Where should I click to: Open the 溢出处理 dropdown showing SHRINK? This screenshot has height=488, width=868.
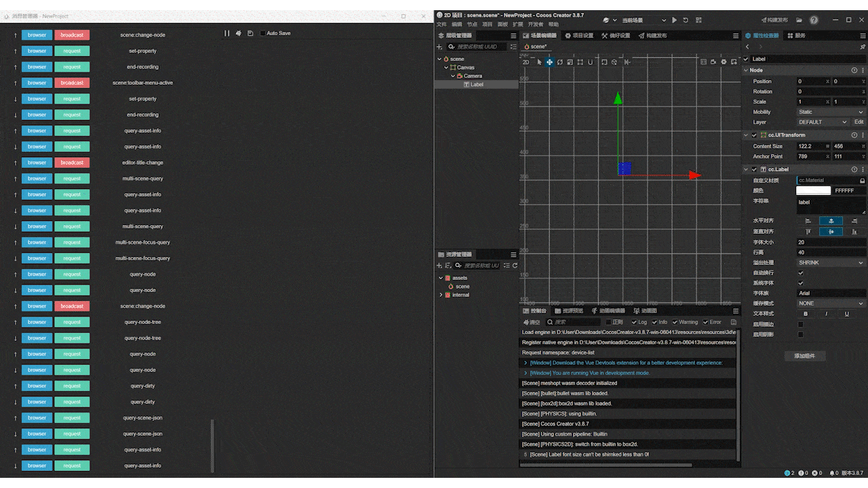click(x=831, y=262)
